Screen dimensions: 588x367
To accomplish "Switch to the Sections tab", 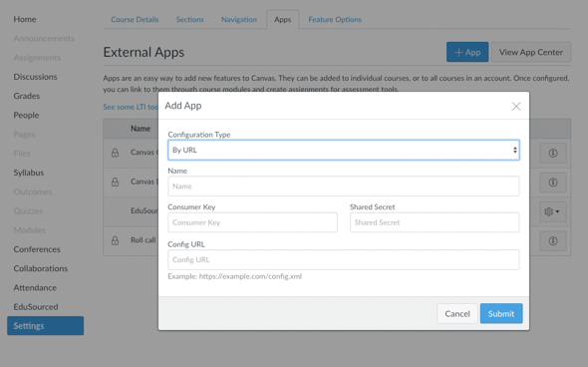I will point(190,20).
